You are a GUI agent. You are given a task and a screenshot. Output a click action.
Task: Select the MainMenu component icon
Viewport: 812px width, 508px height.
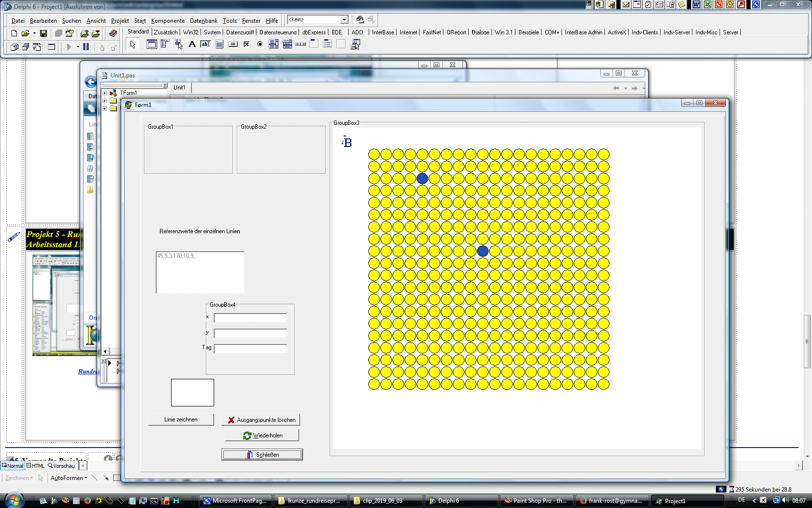pos(164,44)
